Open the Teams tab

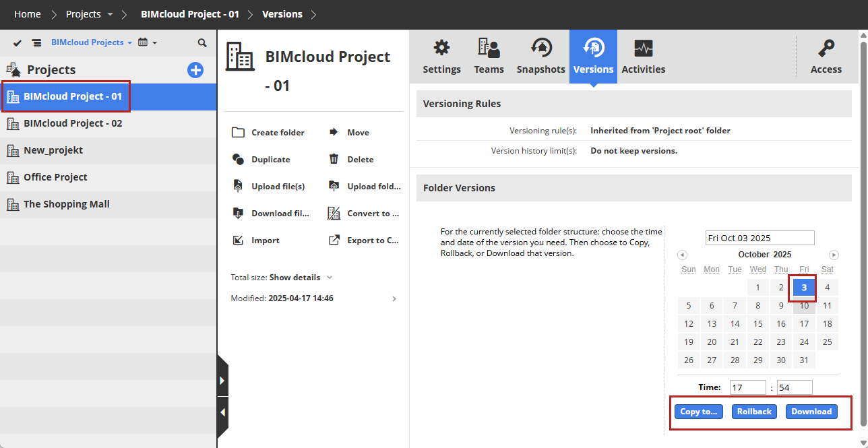pyautogui.click(x=489, y=57)
